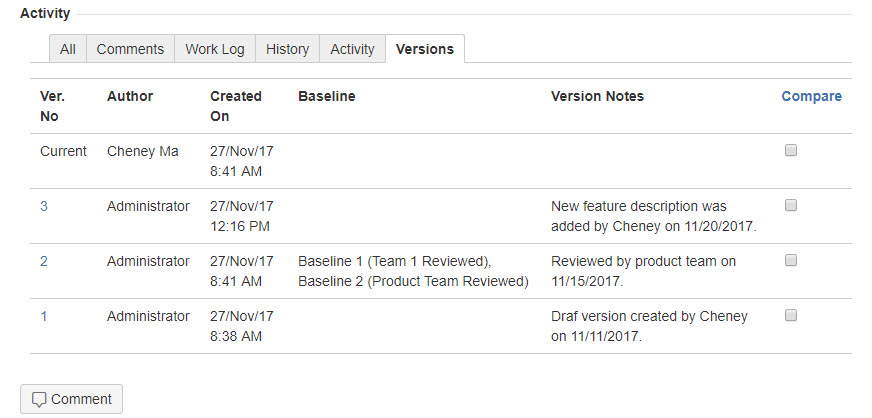Check the compare box for Current version
This screenshot has height=418, width=872.
(791, 151)
